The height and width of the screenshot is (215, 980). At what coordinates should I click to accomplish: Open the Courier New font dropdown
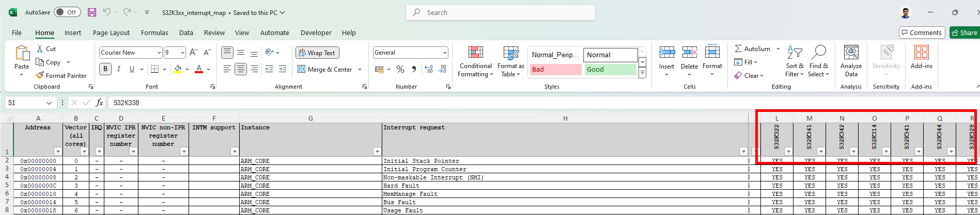[159, 53]
